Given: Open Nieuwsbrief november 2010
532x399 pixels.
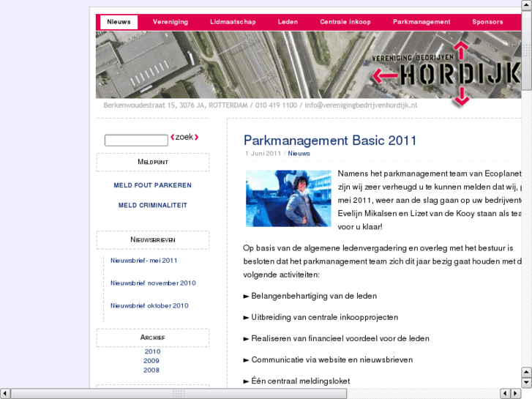Looking at the screenshot, I should (153, 283).
